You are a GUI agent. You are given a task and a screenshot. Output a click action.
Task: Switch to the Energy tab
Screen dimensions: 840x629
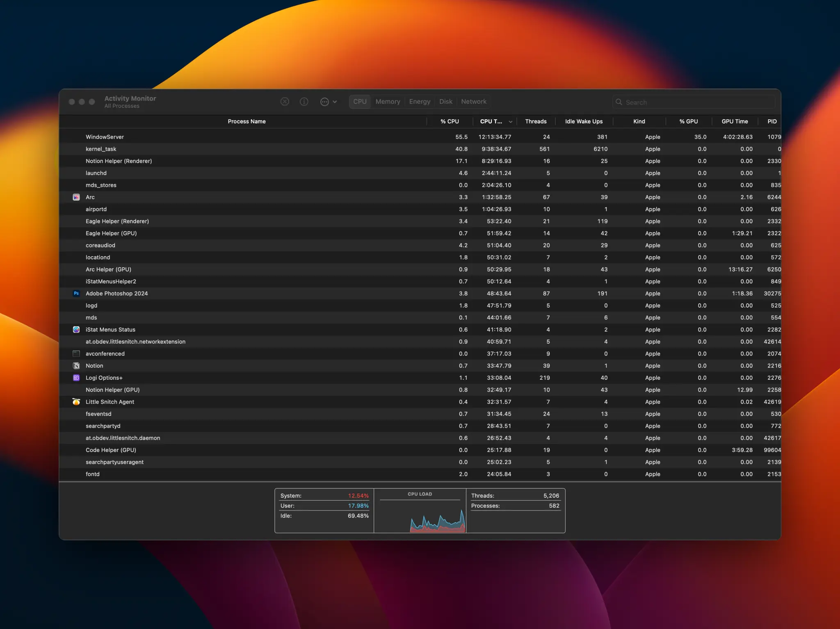click(419, 101)
